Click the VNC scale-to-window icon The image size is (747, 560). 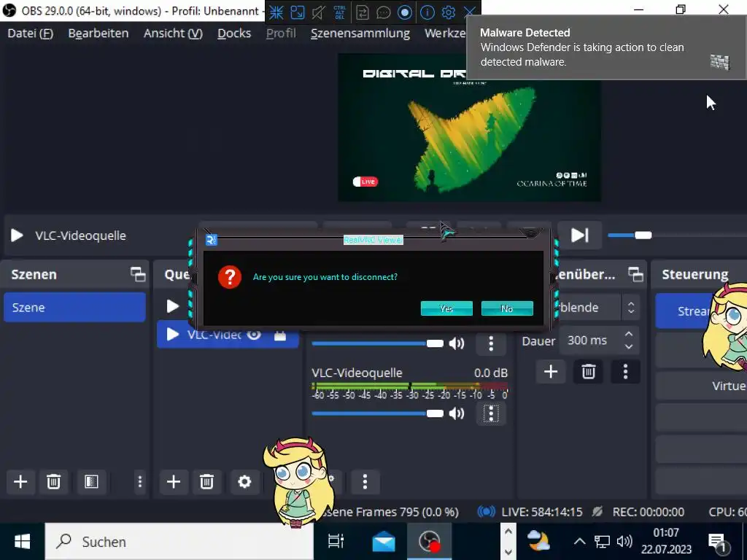click(298, 12)
